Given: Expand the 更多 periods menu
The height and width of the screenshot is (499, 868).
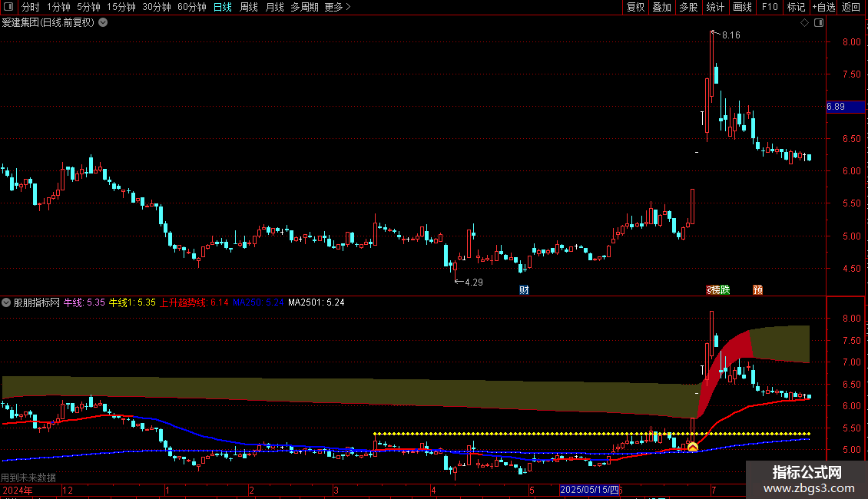Looking at the screenshot, I should (x=337, y=7).
